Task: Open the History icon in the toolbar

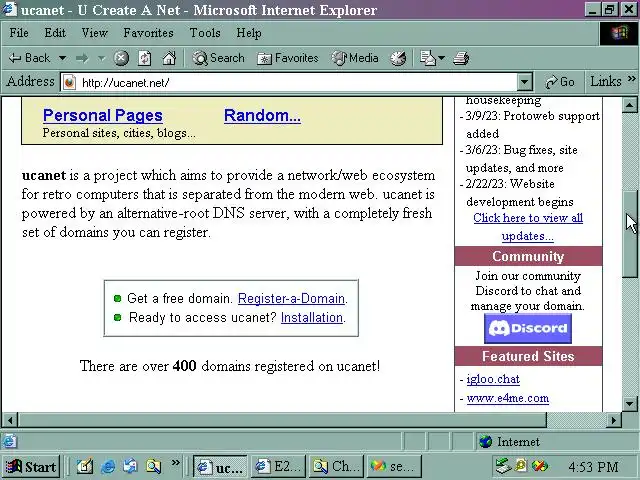Action: [398, 58]
